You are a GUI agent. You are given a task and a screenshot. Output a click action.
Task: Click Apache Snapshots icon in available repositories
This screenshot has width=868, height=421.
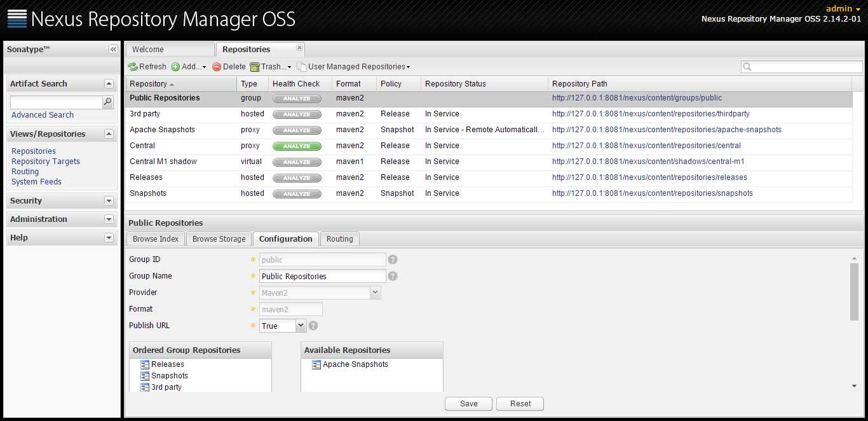(x=316, y=364)
